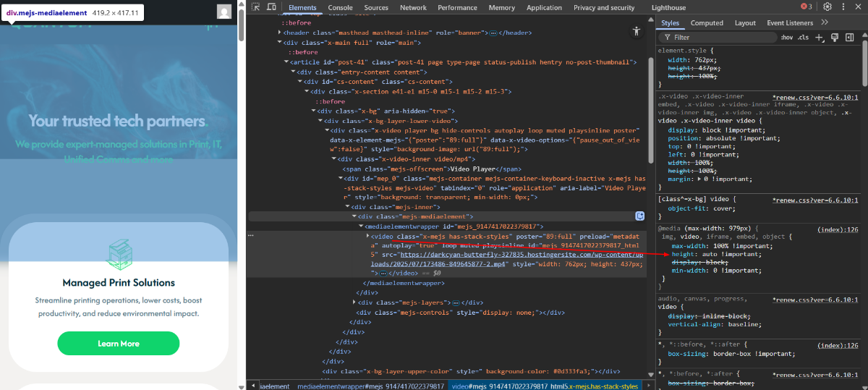The image size is (868, 390).
Task: Open the accessibility tree view icon
Action: pos(637,31)
